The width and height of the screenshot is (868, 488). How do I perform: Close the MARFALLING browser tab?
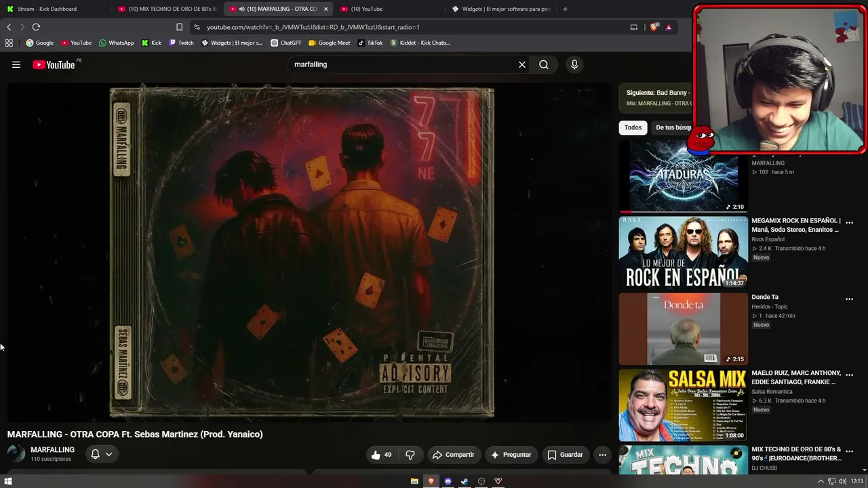click(x=325, y=9)
